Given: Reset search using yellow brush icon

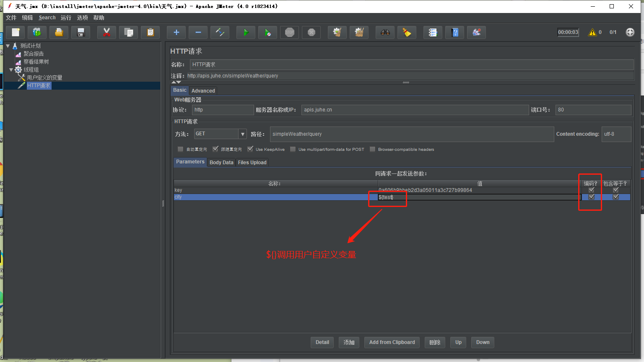Looking at the screenshot, I should click(x=407, y=32).
